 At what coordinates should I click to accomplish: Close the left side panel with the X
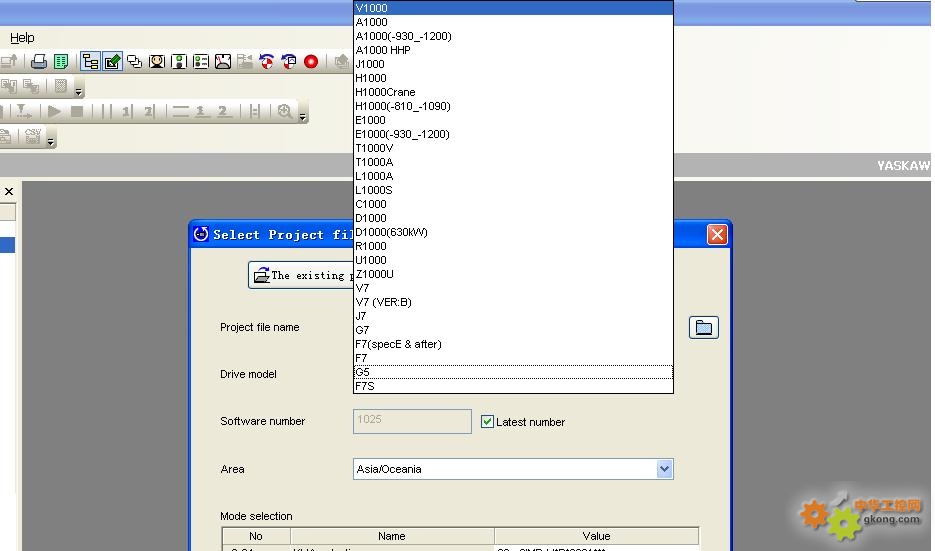click(9, 191)
